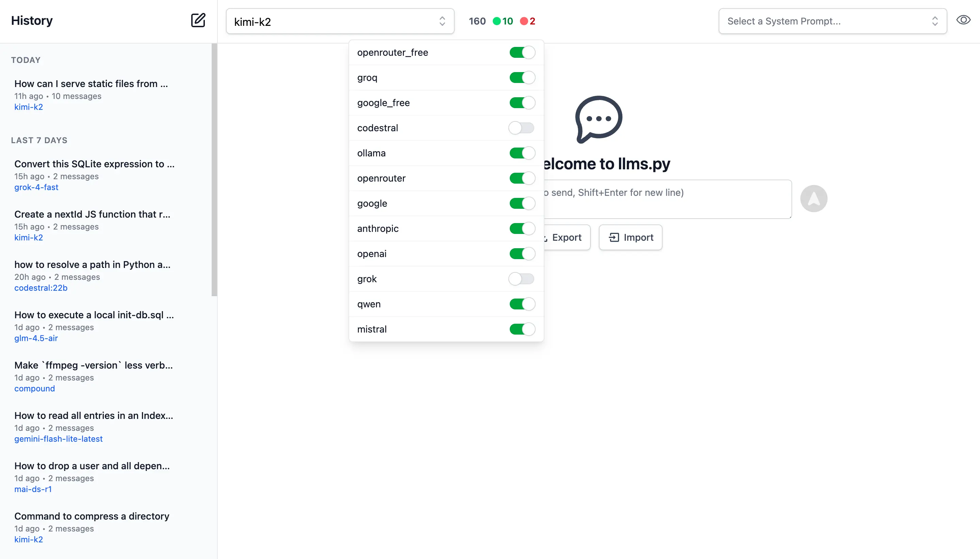Viewport: 980px width, 559px height.
Task: Click the mai-ds-r1 model label
Action: [33, 489]
